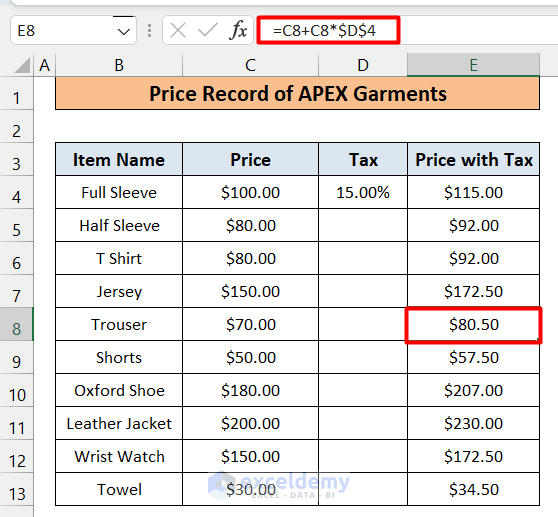558x517 pixels.
Task: Select row 10 header
Action: pyautogui.click(x=16, y=390)
